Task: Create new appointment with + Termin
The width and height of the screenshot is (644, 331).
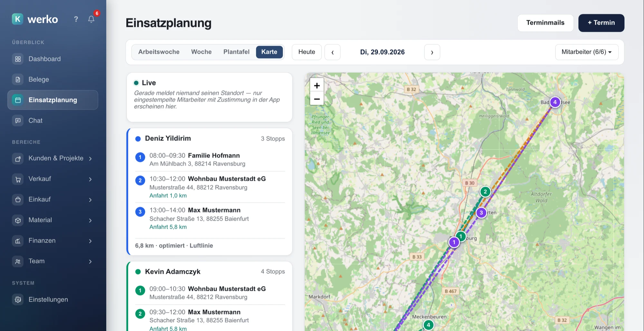Action: [601, 23]
